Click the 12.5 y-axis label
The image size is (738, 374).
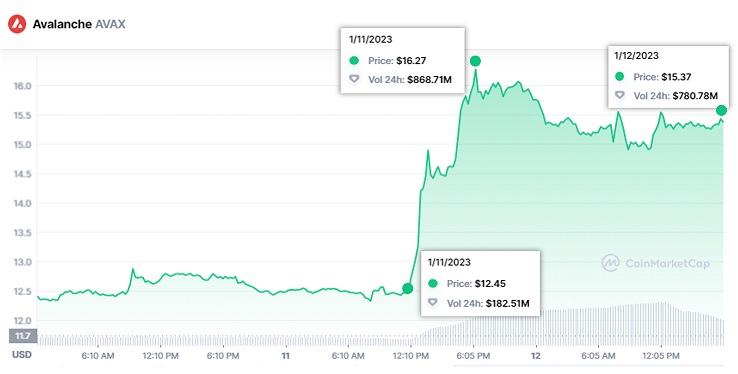click(x=23, y=292)
